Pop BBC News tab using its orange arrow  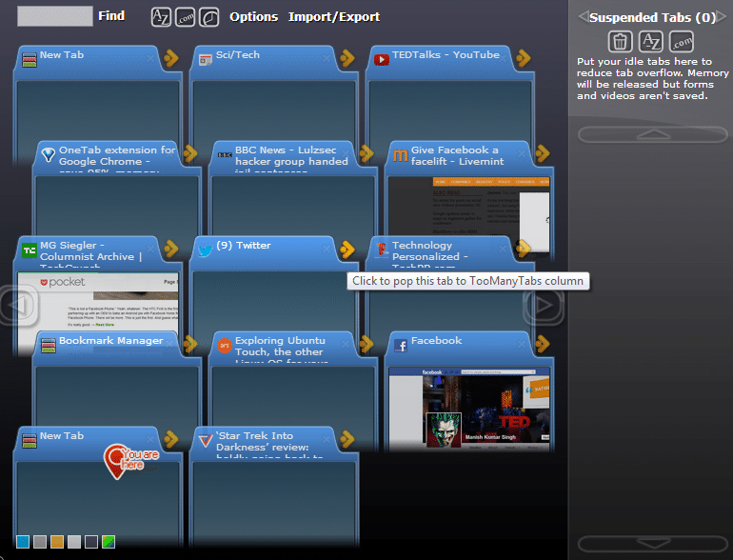pos(366,153)
